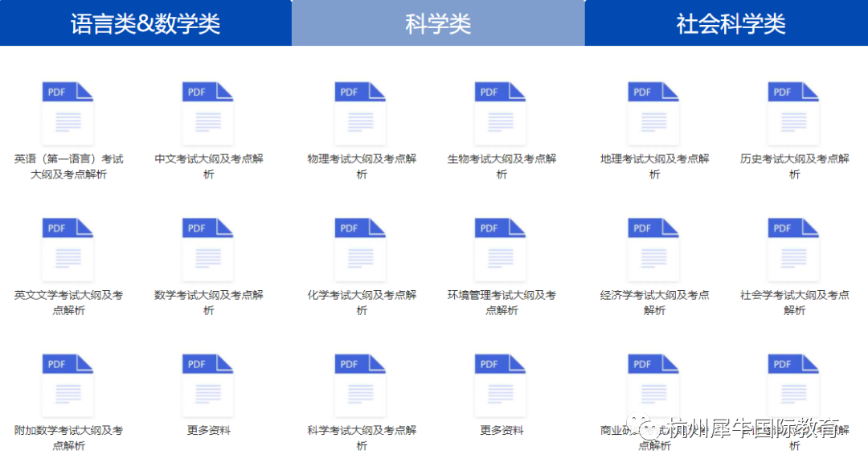This screenshot has width=868, height=467.
Task: Select the 社会学考试大纲及考点解析 text
Action: tap(794, 303)
